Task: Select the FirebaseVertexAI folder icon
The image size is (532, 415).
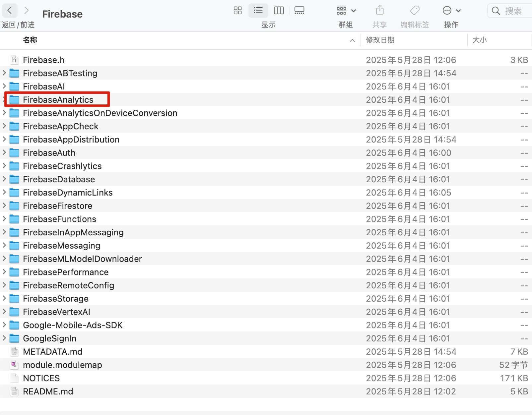Action: click(x=14, y=312)
